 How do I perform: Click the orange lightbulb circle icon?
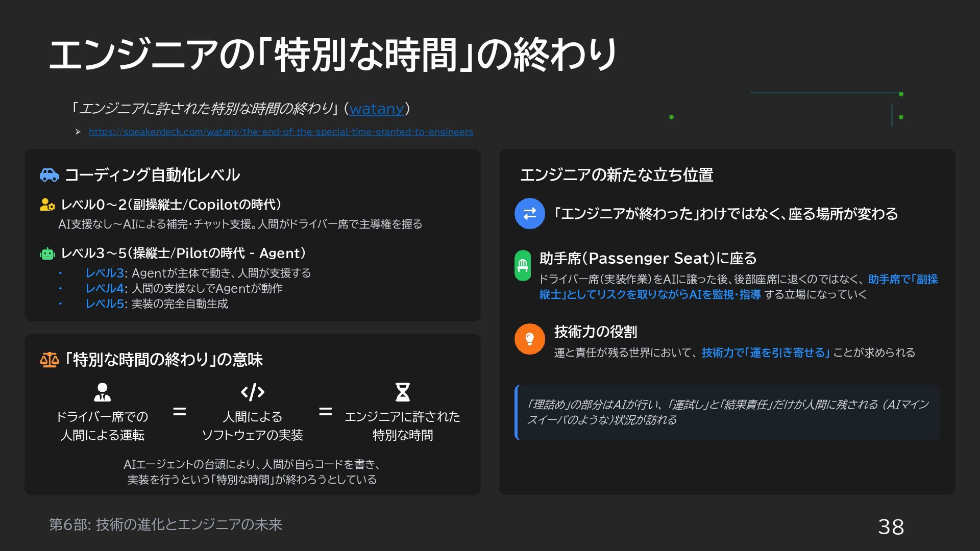click(x=529, y=339)
